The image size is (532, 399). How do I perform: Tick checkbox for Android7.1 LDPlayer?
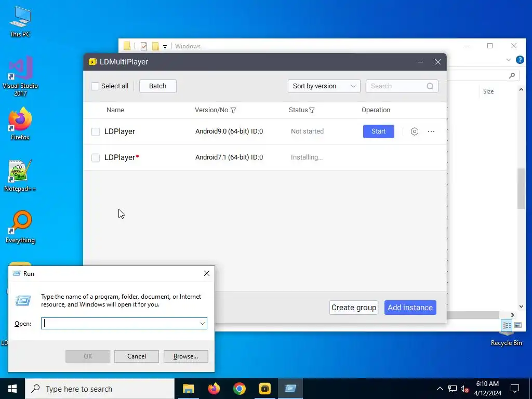click(96, 158)
